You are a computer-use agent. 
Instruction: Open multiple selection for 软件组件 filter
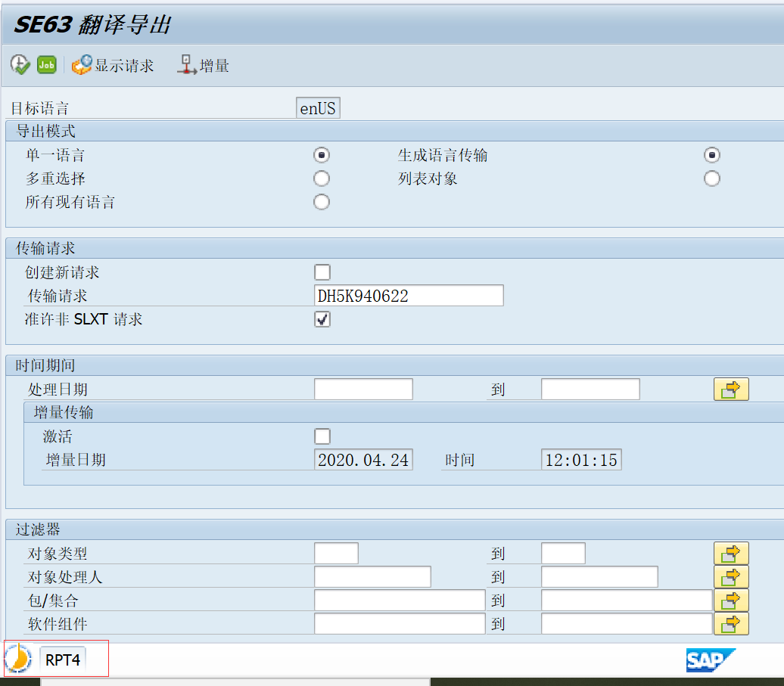[x=731, y=623]
